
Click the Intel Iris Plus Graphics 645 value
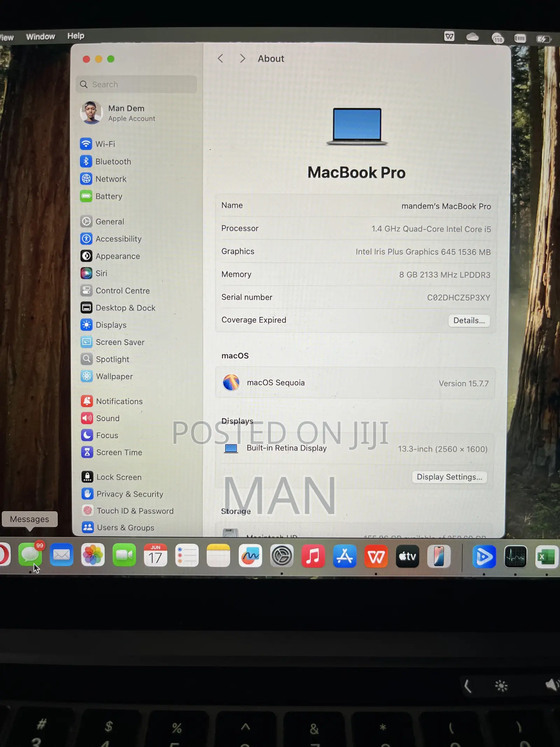[x=423, y=252]
